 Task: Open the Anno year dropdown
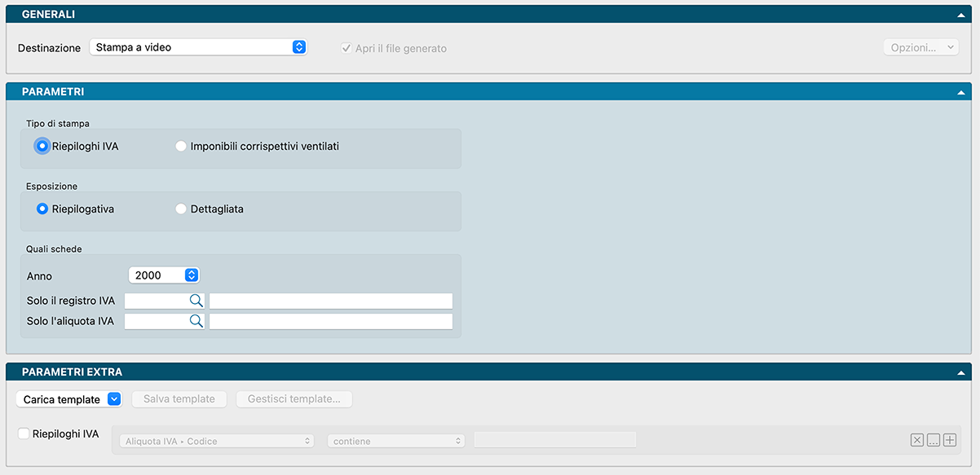click(x=164, y=275)
